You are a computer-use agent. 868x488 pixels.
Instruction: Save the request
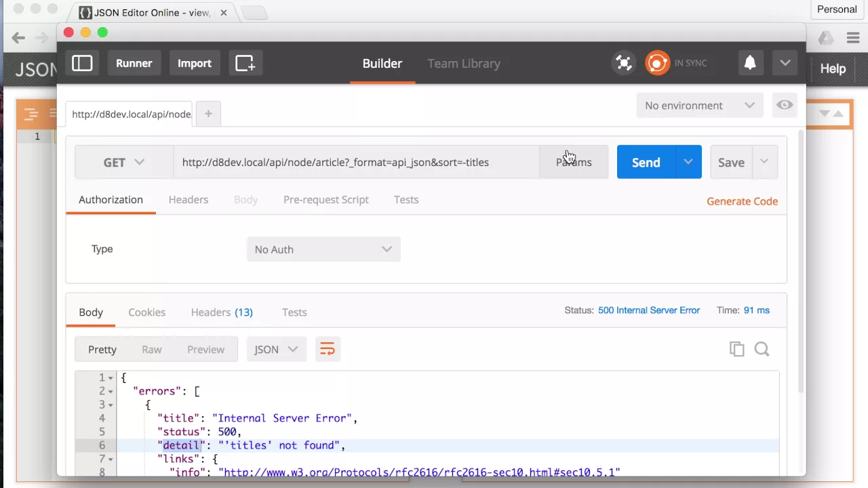point(731,162)
